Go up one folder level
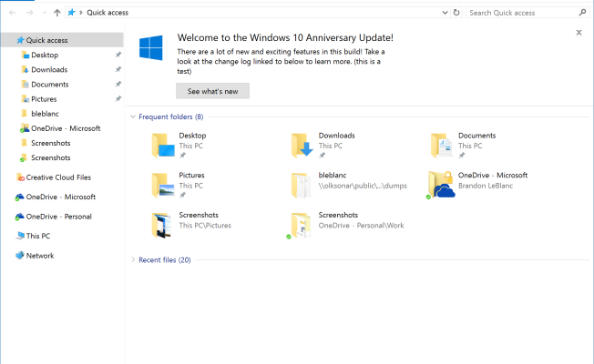Image resolution: width=594 pixels, height=364 pixels. tap(57, 13)
